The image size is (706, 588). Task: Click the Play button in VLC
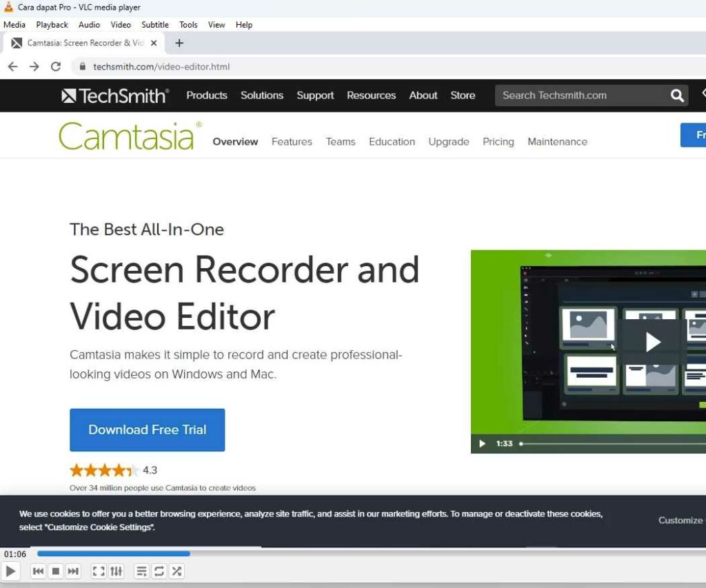pos(11,571)
